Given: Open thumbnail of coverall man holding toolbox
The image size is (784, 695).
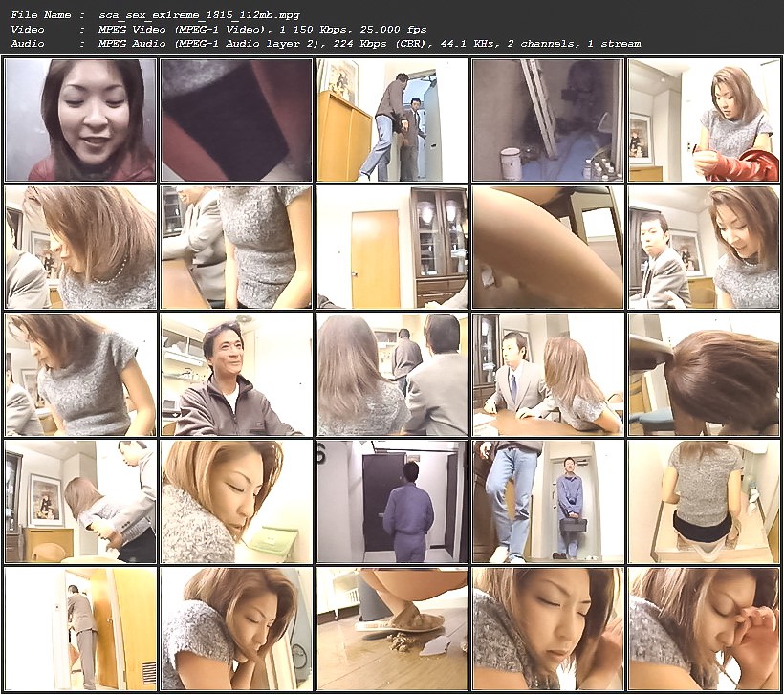Looking at the screenshot, I should 549,502.
